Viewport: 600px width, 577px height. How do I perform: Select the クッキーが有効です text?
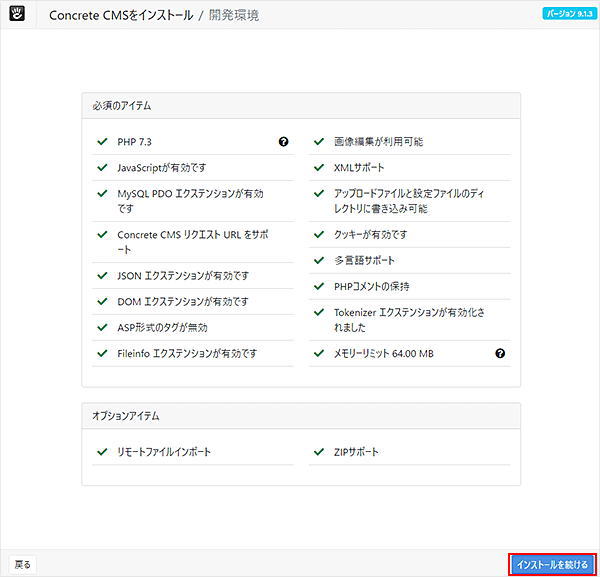click(x=370, y=234)
